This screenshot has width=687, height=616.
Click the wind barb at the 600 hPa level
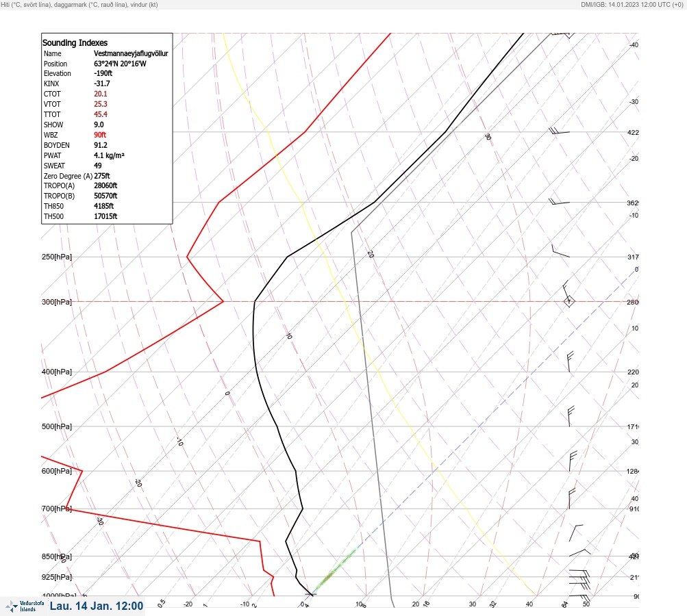point(572,461)
